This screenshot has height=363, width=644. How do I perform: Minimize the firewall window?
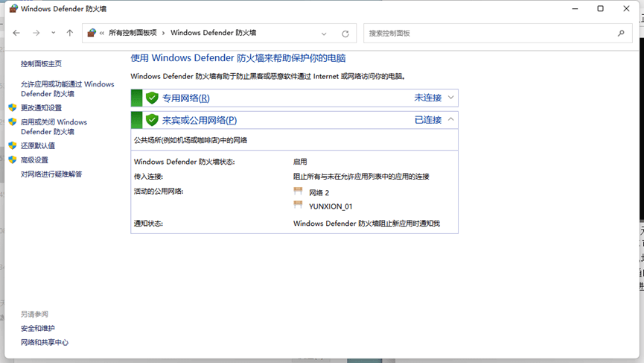click(575, 9)
